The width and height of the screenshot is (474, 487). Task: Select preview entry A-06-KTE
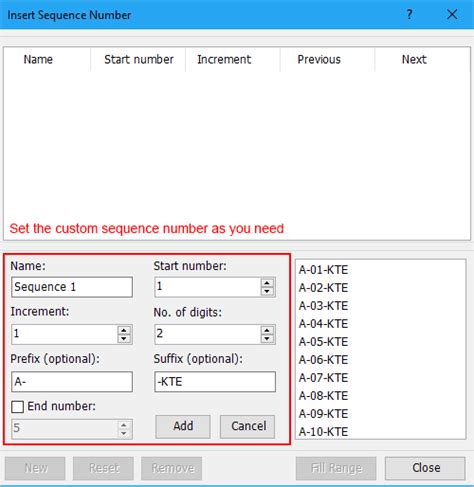[323, 360]
